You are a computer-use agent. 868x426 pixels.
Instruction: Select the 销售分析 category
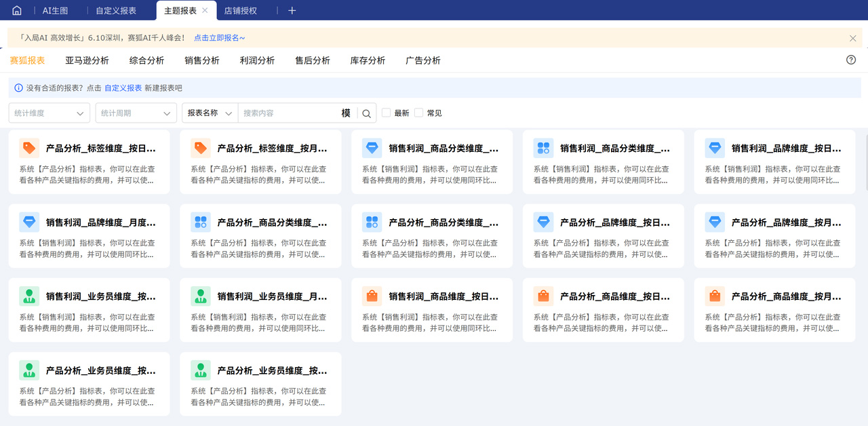(x=202, y=60)
